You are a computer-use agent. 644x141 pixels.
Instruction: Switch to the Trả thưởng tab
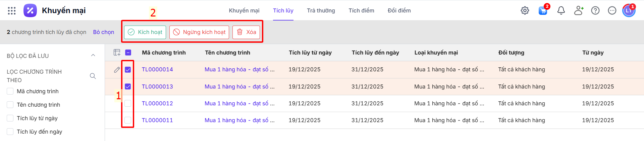point(321,11)
